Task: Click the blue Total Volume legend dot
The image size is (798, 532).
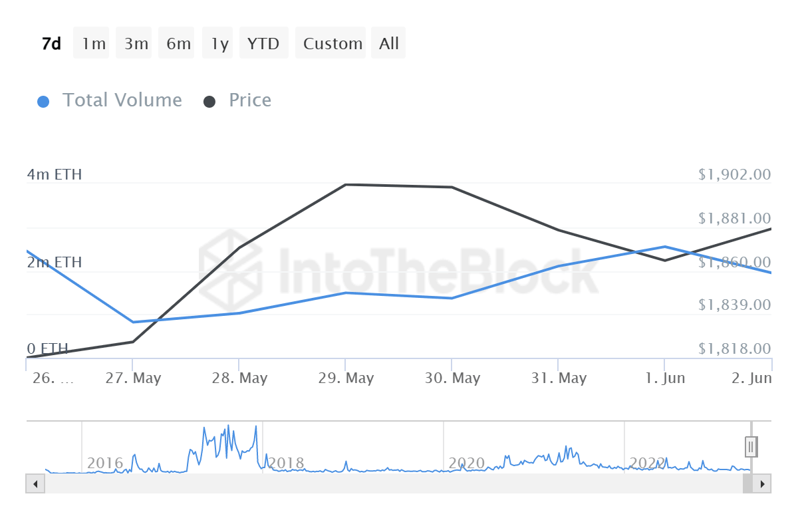Action: click(43, 102)
